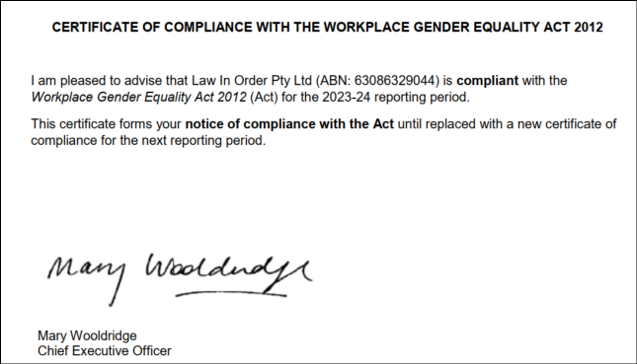Screen dimensions: 637x364
Task: Click '(Act)' abbreviation in first paragraph
Action: click(264, 98)
